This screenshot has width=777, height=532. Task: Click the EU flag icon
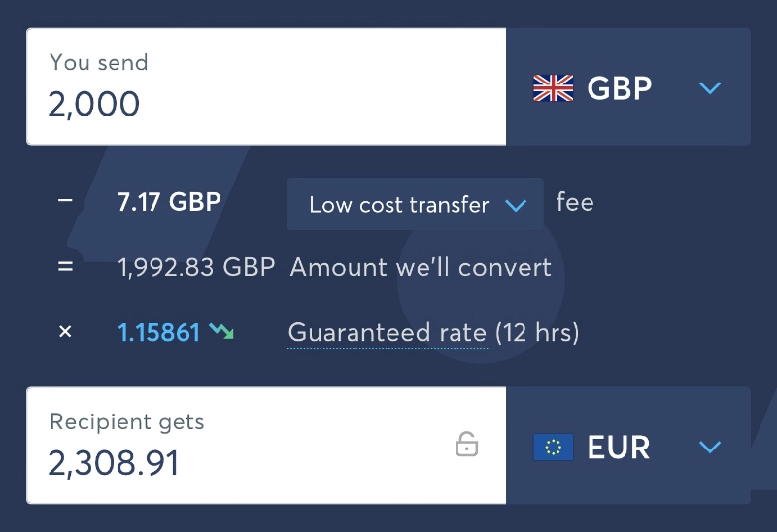point(554,447)
